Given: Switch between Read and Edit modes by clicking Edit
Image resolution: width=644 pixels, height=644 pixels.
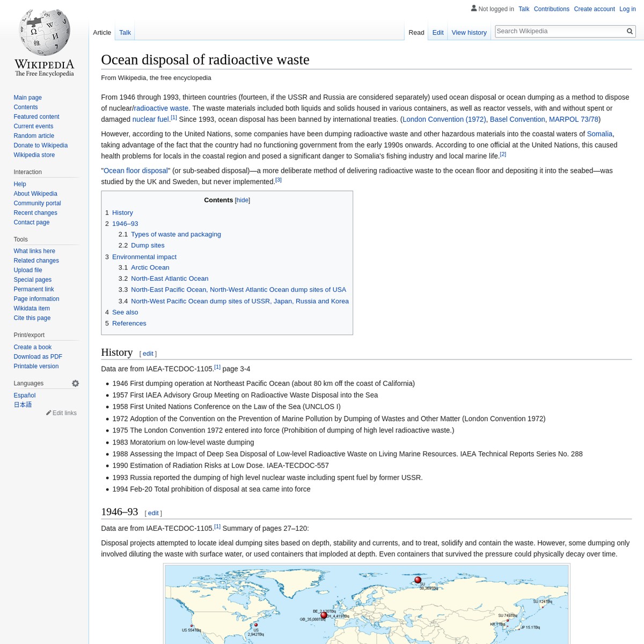Looking at the screenshot, I should [x=437, y=32].
